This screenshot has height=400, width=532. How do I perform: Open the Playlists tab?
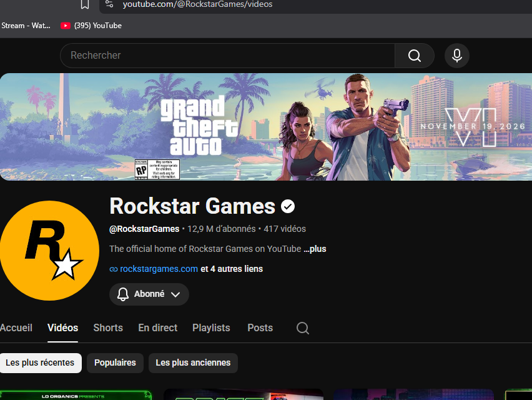point(211,327)
